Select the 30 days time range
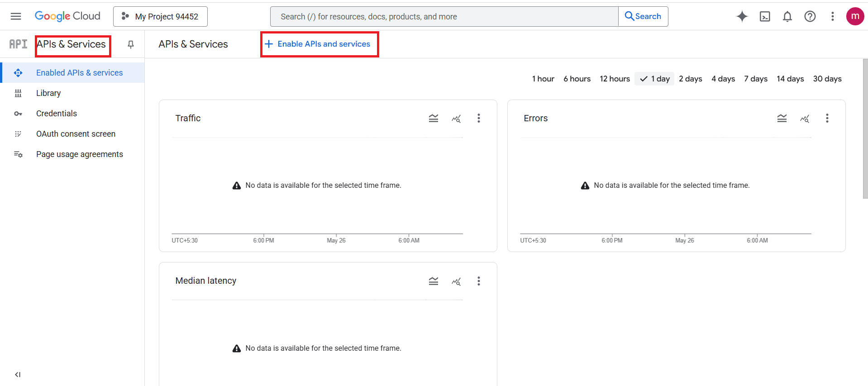The image size is (868, 386). (x=827, y=79)
